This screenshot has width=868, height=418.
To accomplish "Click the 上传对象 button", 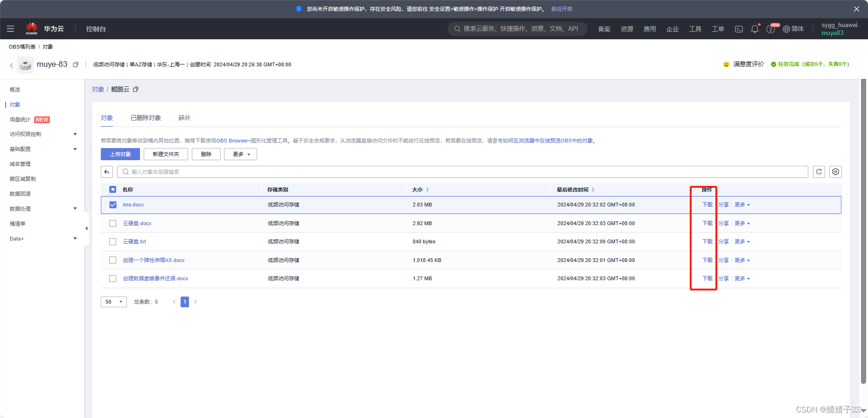I will pyautogui.click(x=120, y=154).
